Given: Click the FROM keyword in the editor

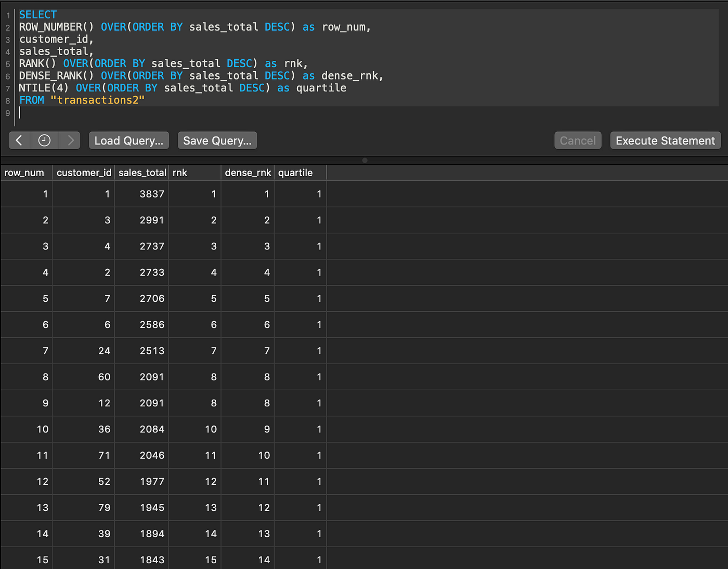Looking at the screenshot, I should [x=32, y=100].
